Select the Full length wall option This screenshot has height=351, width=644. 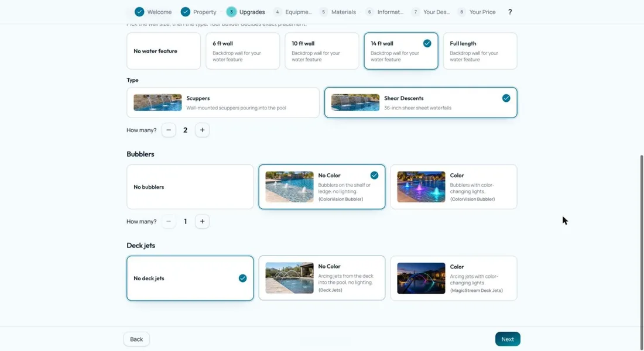(480, 51)
